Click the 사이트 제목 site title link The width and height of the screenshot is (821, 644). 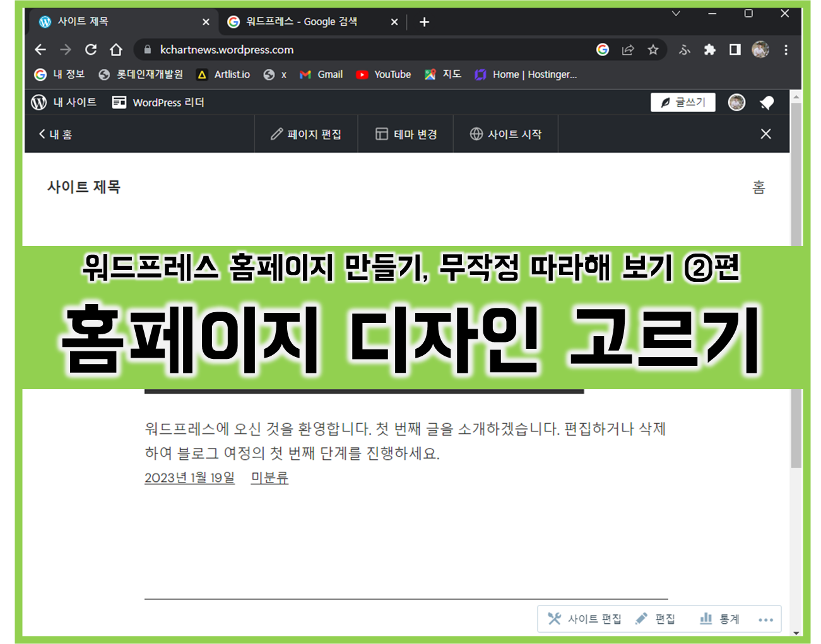(x=84, y=187)
